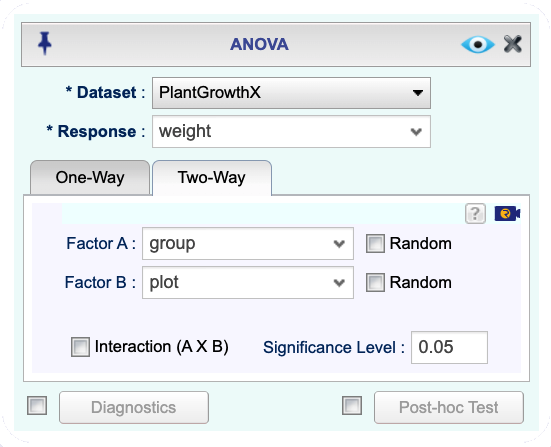Image resolution: width=551 pixels, height=447 pixels.
Task: Switch to the One-Way tab
Action: click(x=90, y=177)
